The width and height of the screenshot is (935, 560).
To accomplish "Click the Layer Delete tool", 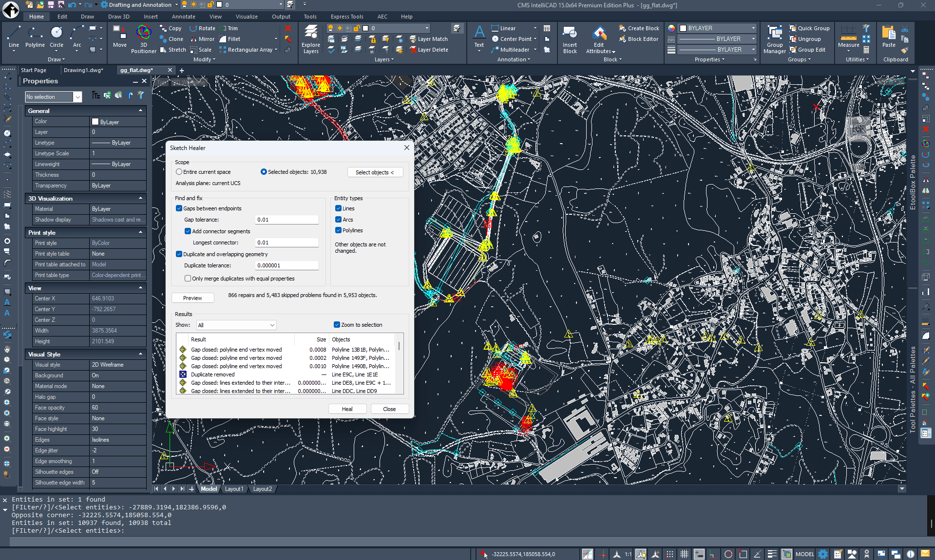I will [x=429, y=50].
